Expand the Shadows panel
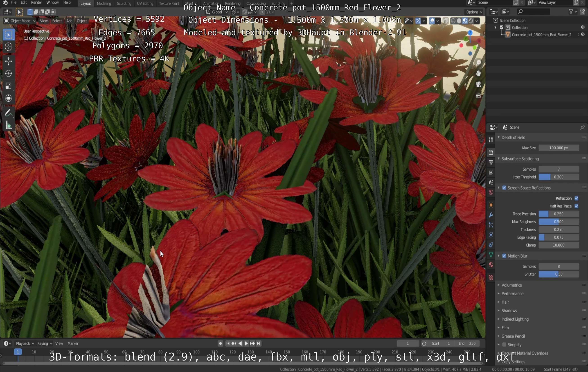 (499, 311)
